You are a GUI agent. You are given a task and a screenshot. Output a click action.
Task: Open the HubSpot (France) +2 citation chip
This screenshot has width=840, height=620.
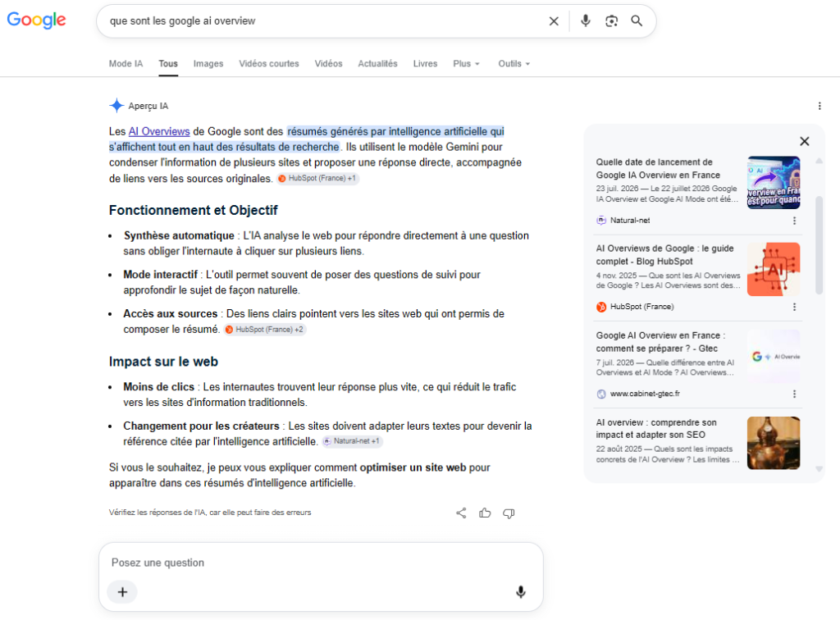pos(265,330)
